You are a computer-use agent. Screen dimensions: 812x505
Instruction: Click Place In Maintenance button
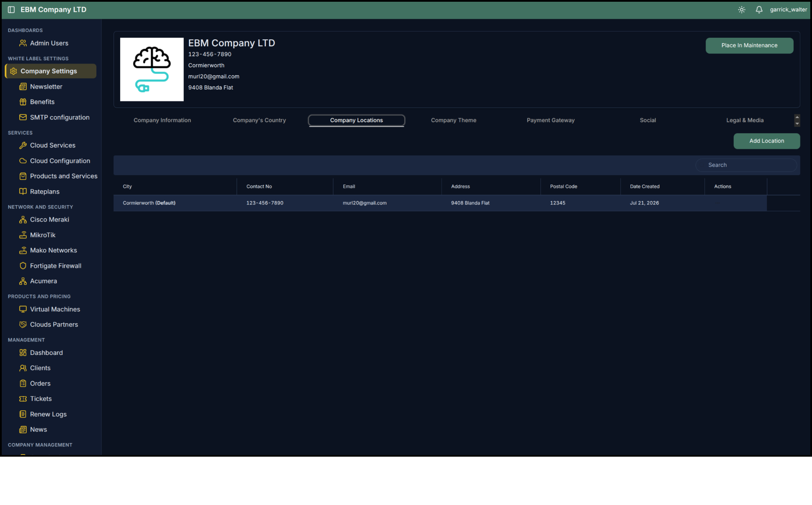point(749,45)
